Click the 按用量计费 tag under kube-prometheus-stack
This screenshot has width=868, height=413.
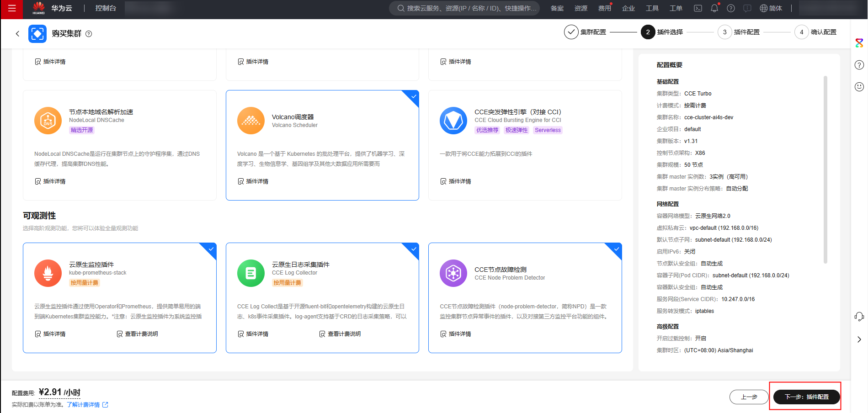coord(85,283)
